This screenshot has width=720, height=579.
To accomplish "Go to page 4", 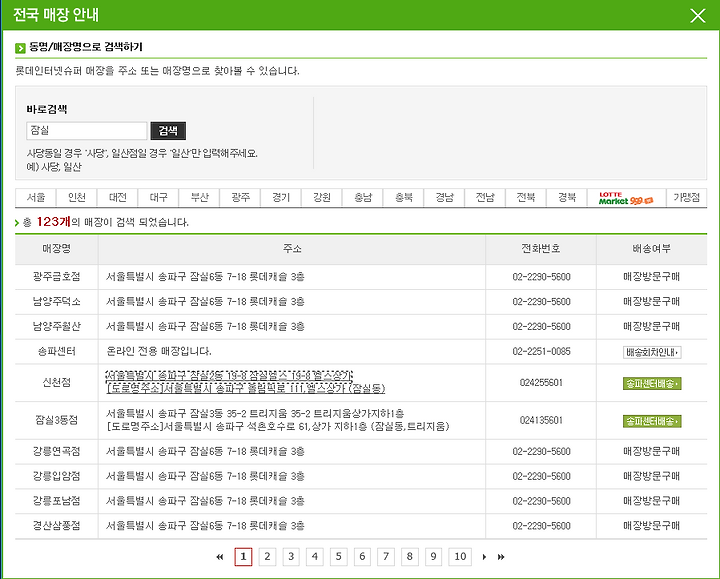I will pyautogui.click(x=315, y=557).
